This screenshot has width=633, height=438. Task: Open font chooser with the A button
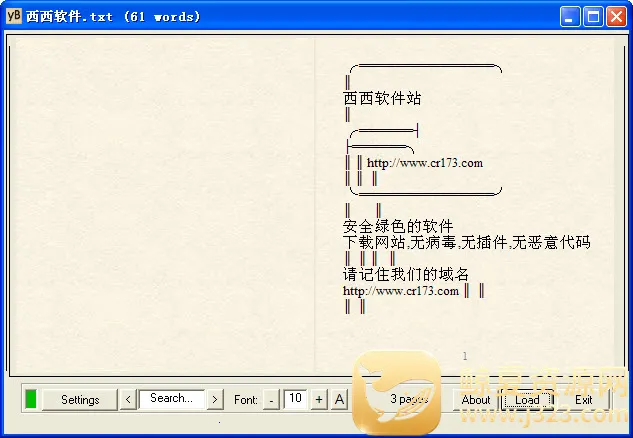pyautogui.click(x=339, y=399)
